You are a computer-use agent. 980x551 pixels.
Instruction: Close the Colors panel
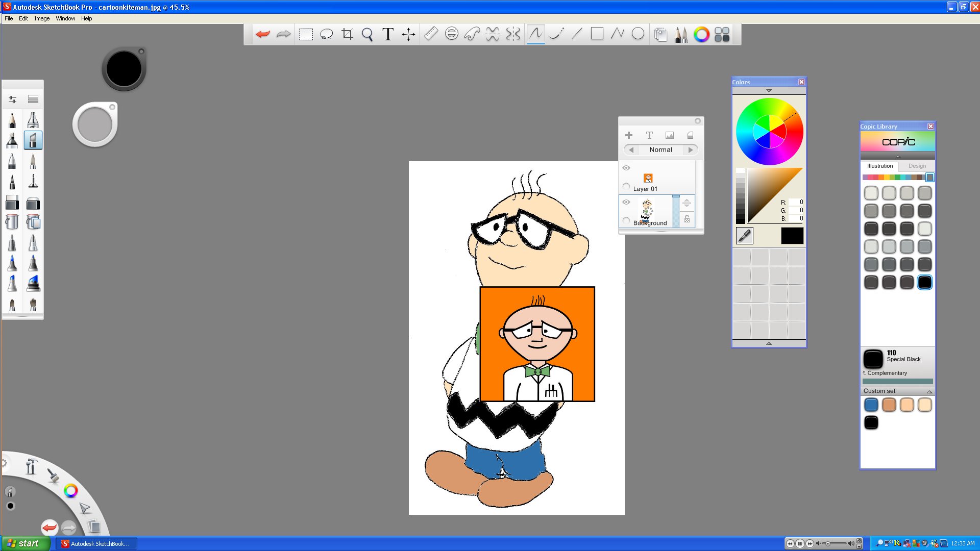pos(801,82)
